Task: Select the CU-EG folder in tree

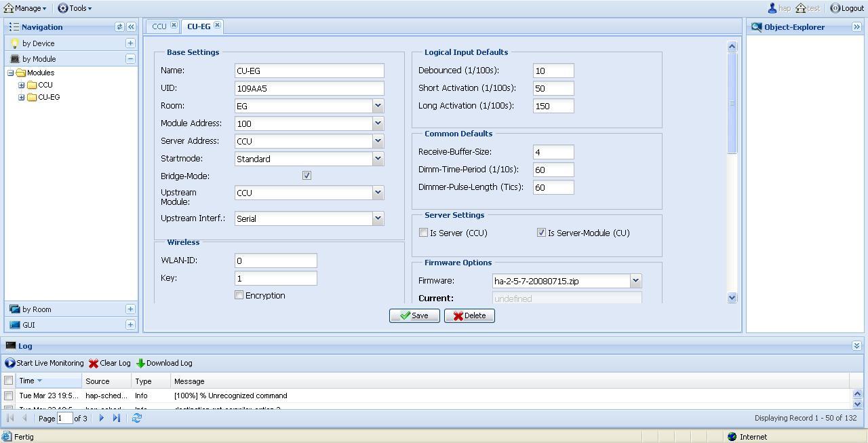Action: pos(43,97)
